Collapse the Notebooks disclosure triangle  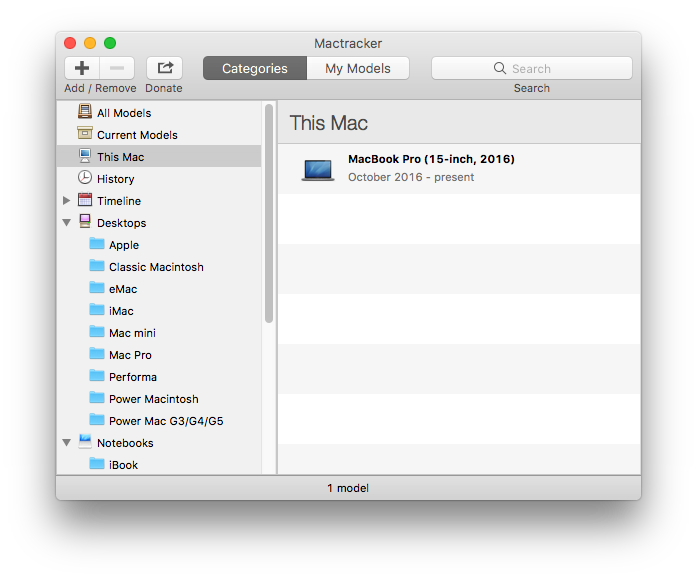point(66,443)
